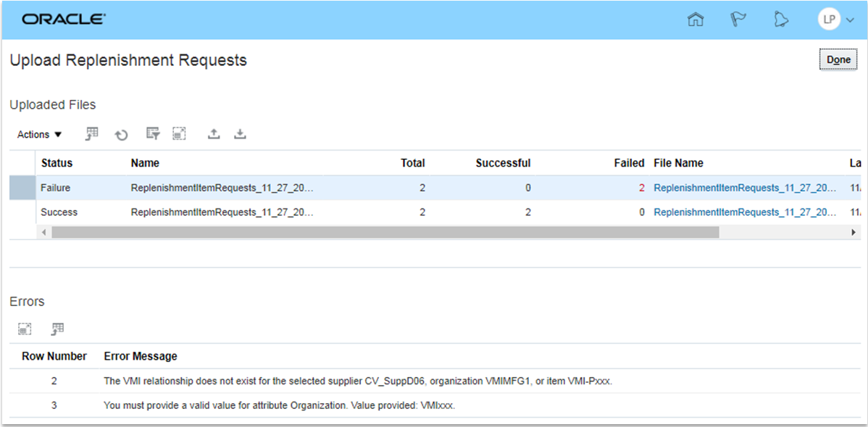Click the Successful value 2 in Success row

tap(527, 212)
